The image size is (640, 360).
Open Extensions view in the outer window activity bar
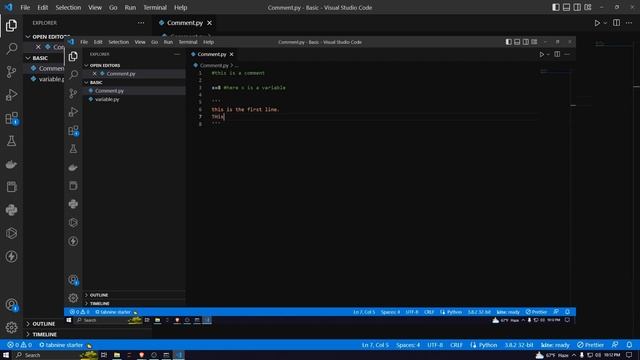coord(11,118)
